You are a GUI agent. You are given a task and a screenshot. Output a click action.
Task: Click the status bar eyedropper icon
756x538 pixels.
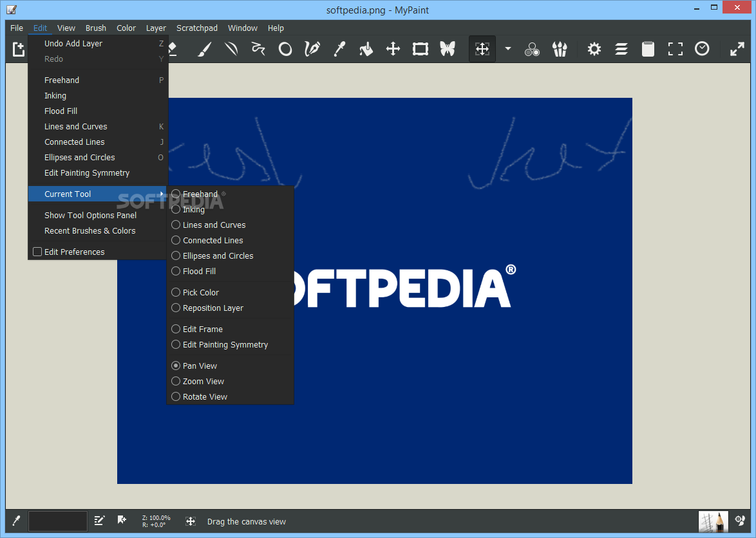pos(16,521)
